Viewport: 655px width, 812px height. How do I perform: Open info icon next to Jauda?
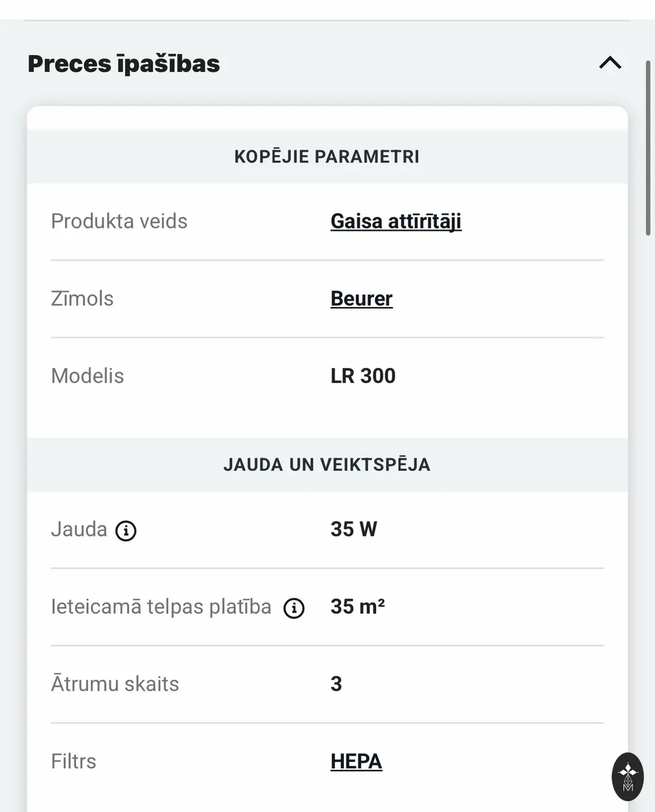coord(126,531)
